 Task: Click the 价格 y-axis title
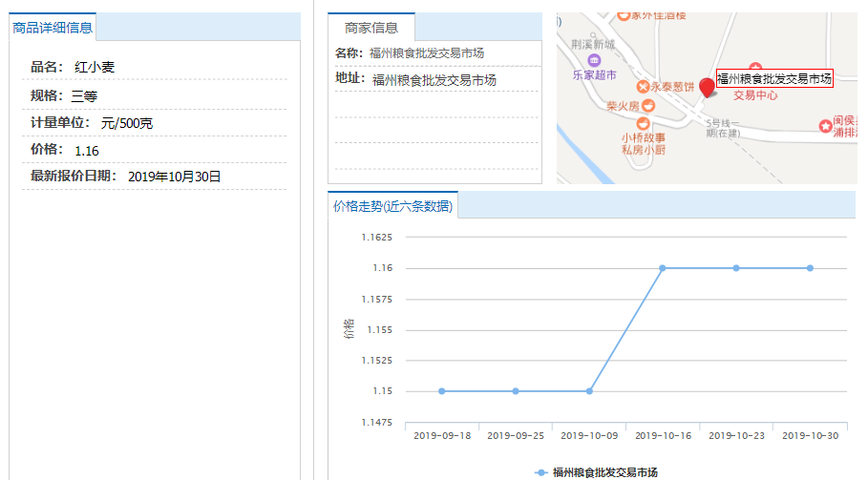pyautogui.click(x=349, y=329)
